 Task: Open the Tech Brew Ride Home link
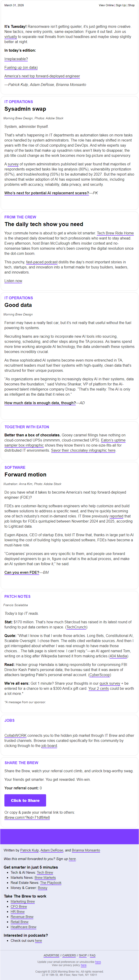coord(115,233)
